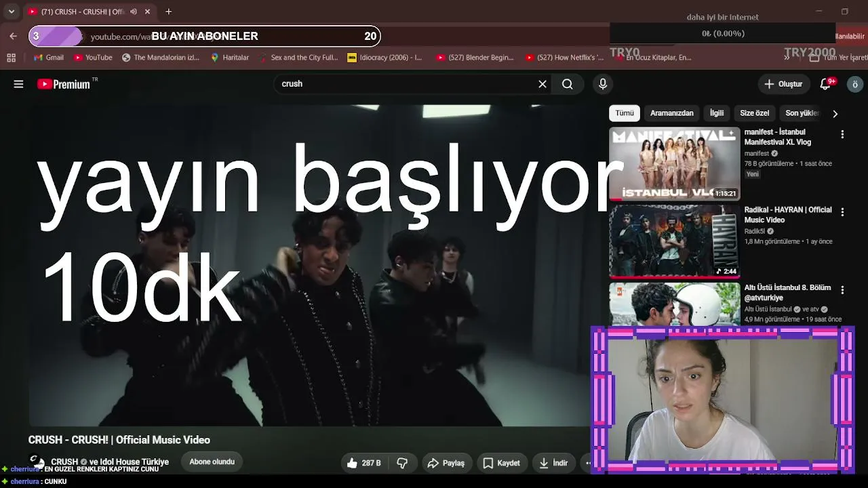Go back with browser back arrow

pos(13,36)
